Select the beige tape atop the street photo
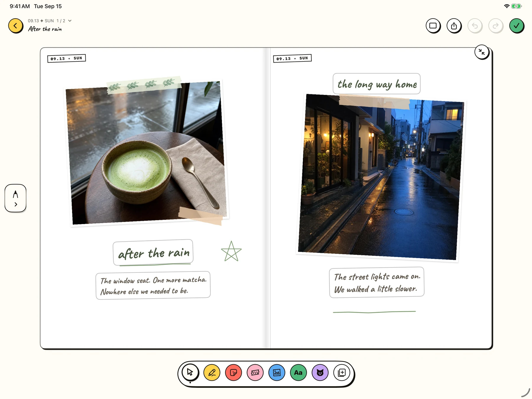This screenshot has width=532, height=399. click(x=374, y=101)
